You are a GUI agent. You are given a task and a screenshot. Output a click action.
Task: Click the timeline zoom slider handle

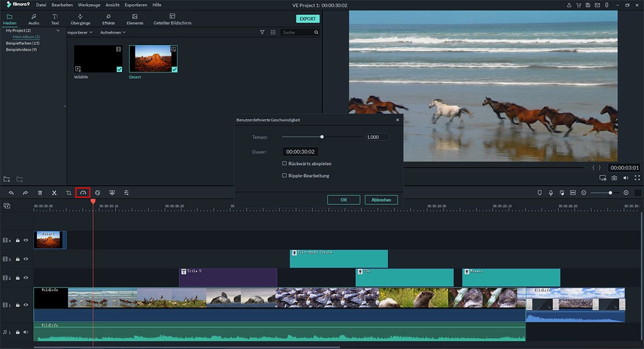(x=610, y=193)
